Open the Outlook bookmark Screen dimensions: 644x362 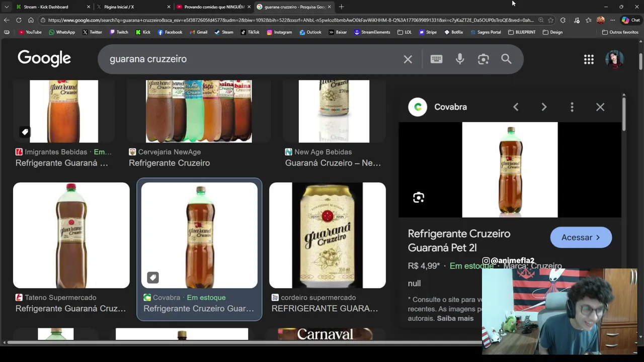310,32
